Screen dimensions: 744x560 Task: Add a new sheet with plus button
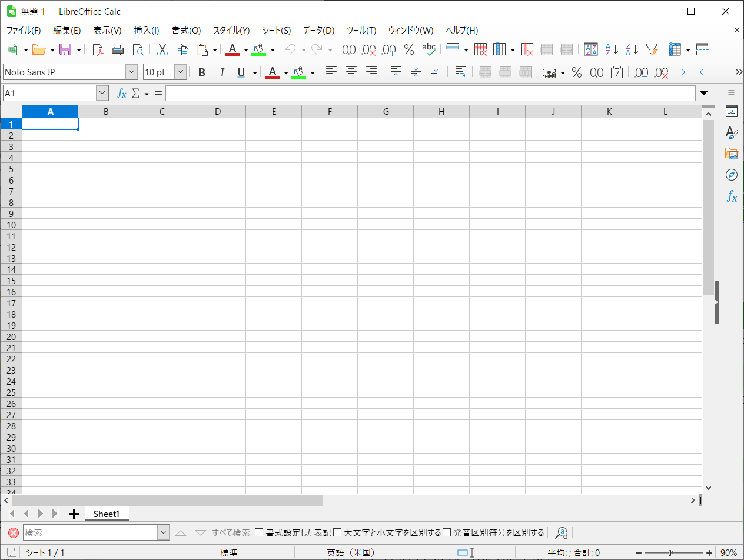pyautogui.click(x=74, y=514)
